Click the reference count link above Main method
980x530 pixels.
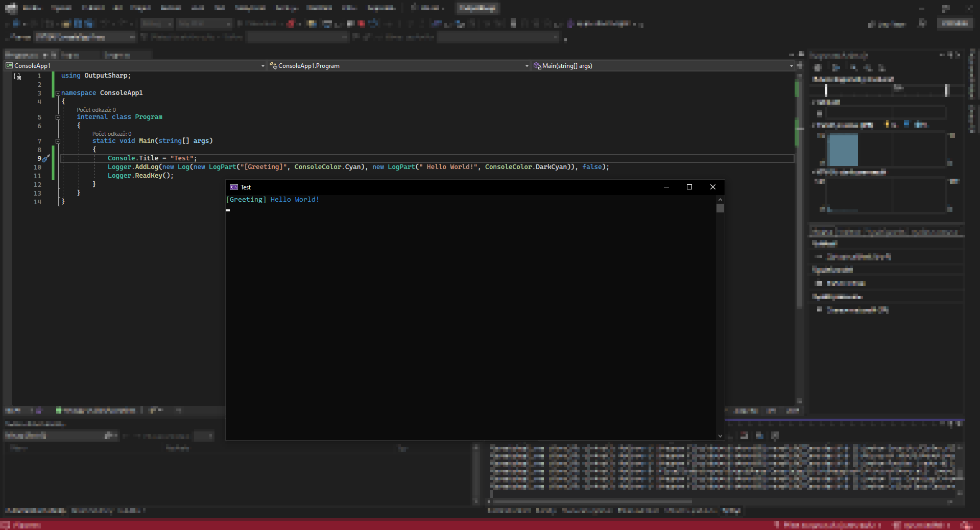111,134
